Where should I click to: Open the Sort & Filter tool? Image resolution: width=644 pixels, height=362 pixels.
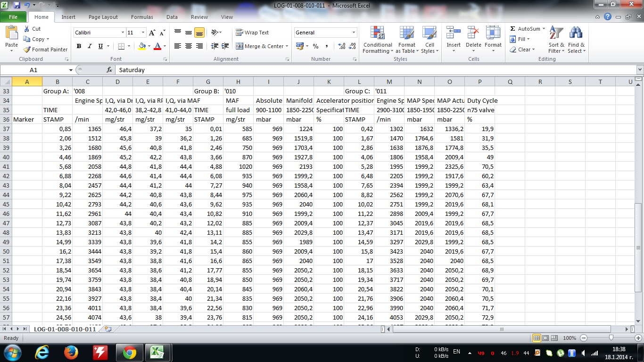pyautogui.click(x=556, y=40)
